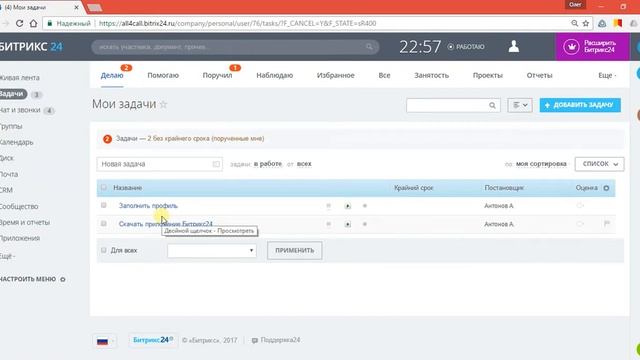Switch to the Наблюдаю tab
Viewport: 640px width, 360px height.
[275, 76]
